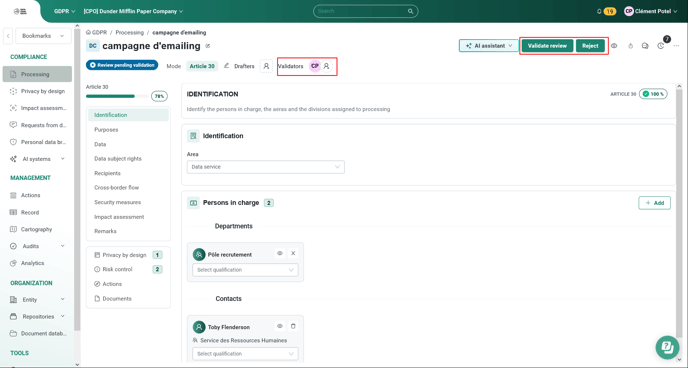Open the more options ellipsis menu
The width and height of the screenshot is (688, 368).
click(676, 46)
